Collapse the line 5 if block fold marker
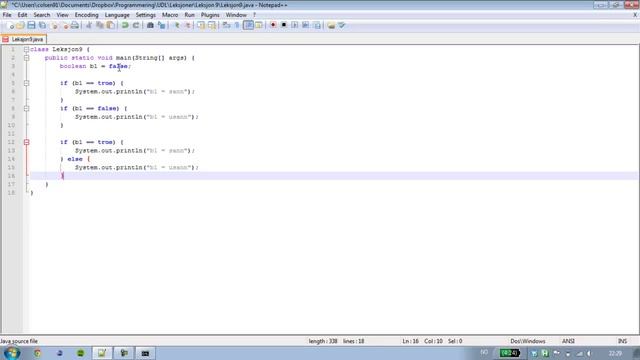 click(x=27, y=83)
